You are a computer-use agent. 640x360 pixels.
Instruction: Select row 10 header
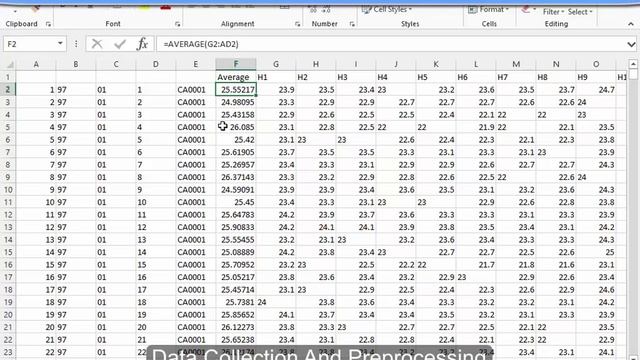pos(8,189)
